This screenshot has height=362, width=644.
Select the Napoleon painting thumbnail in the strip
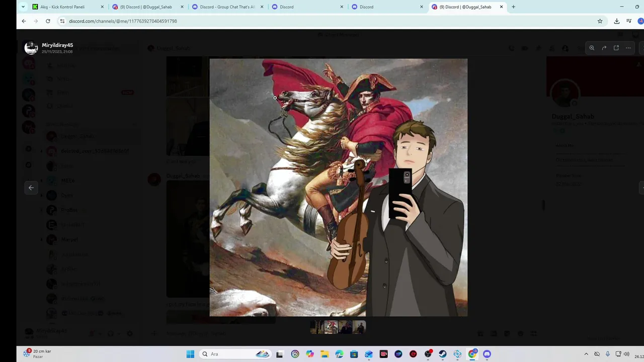[331, 327]
